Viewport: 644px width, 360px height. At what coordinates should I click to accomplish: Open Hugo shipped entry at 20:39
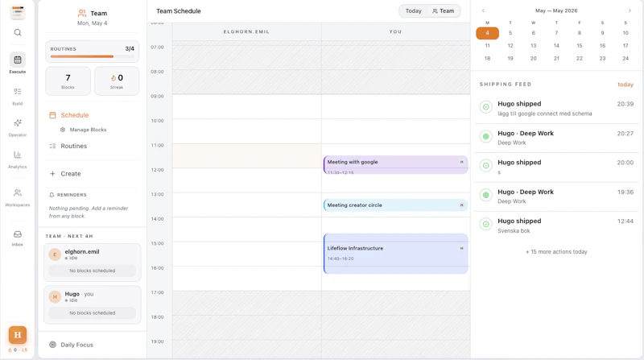point(556,109)
